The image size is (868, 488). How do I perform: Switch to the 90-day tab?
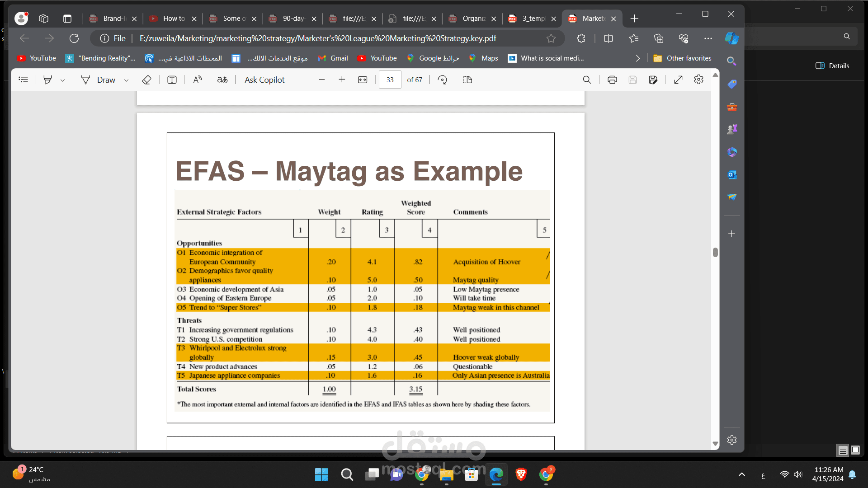click(x=293, y=19)
